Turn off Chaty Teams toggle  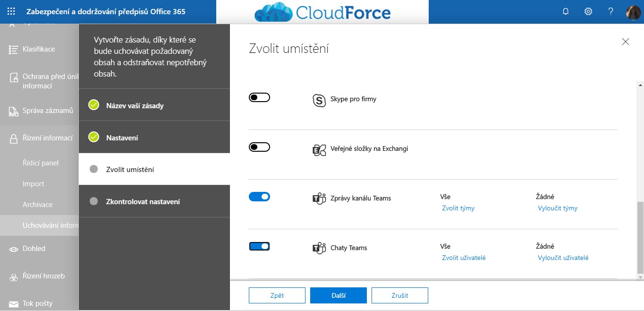[259, 246]
